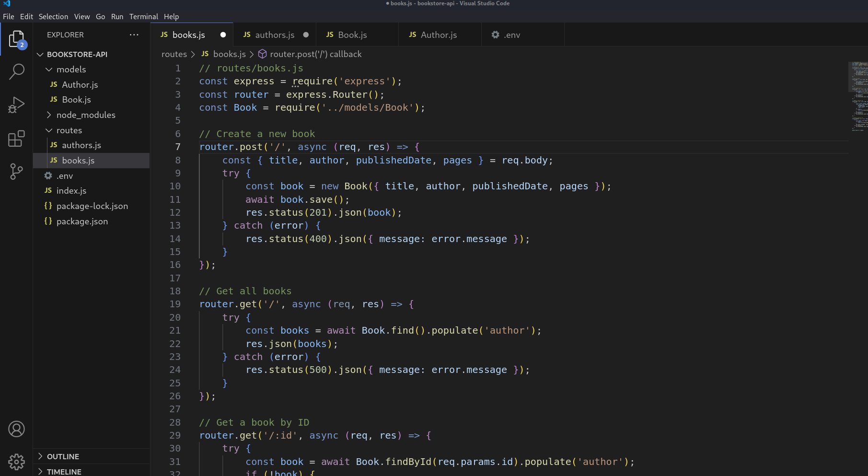Click the gear icon on .env tab
This screenshot has height=476, width=868.
[x=495, y=35]
